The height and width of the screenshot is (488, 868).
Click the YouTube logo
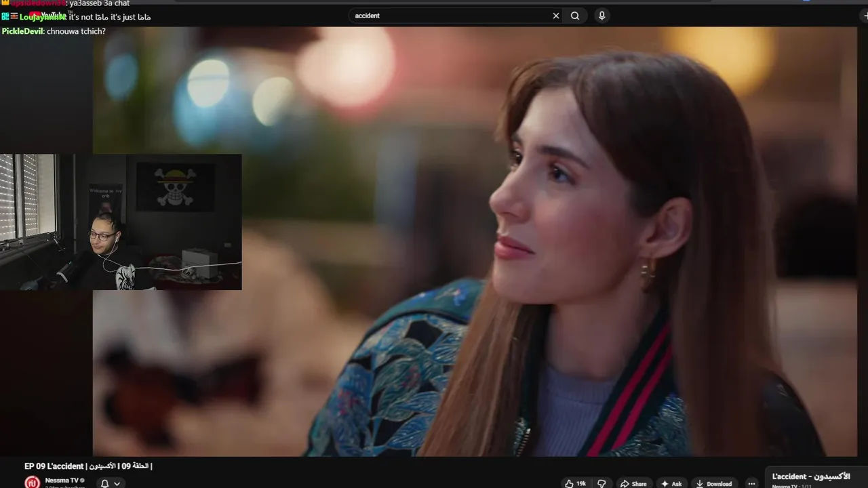(x=49, y=15)
